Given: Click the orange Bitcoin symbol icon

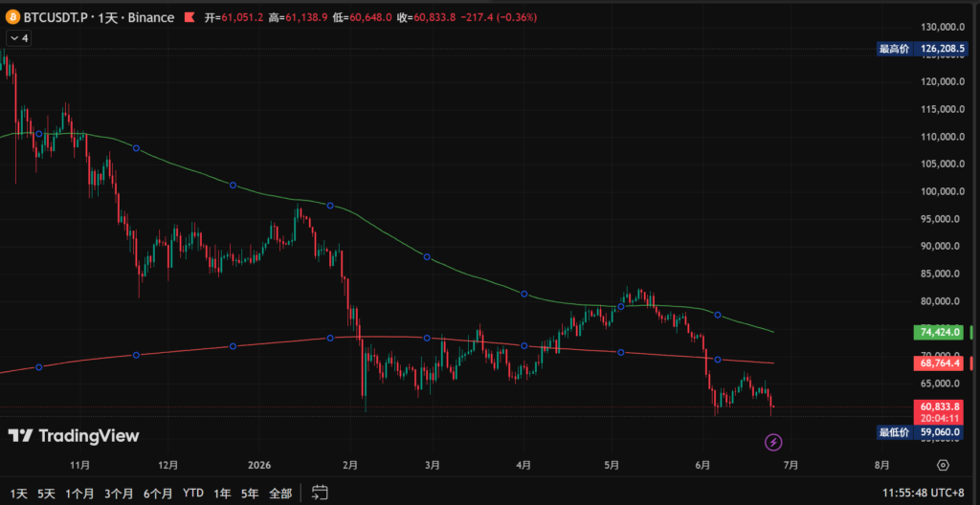Looking at the screenshot, I should [11, 17].
